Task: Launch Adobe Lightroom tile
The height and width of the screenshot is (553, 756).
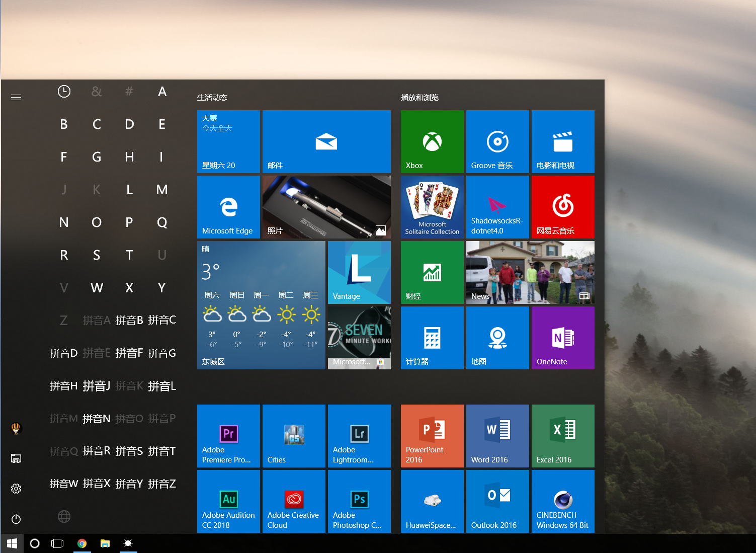Action: (x=359, y=436)
